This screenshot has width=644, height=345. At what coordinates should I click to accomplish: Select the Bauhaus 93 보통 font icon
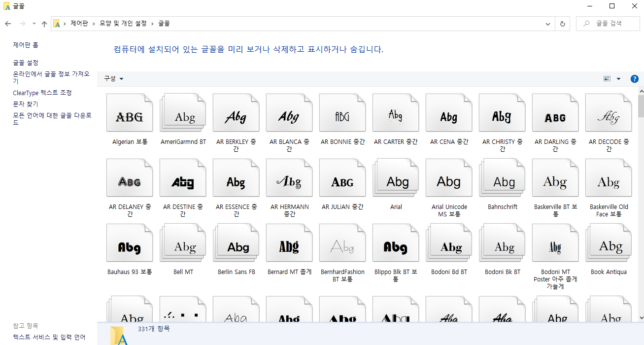click(130, 243)
